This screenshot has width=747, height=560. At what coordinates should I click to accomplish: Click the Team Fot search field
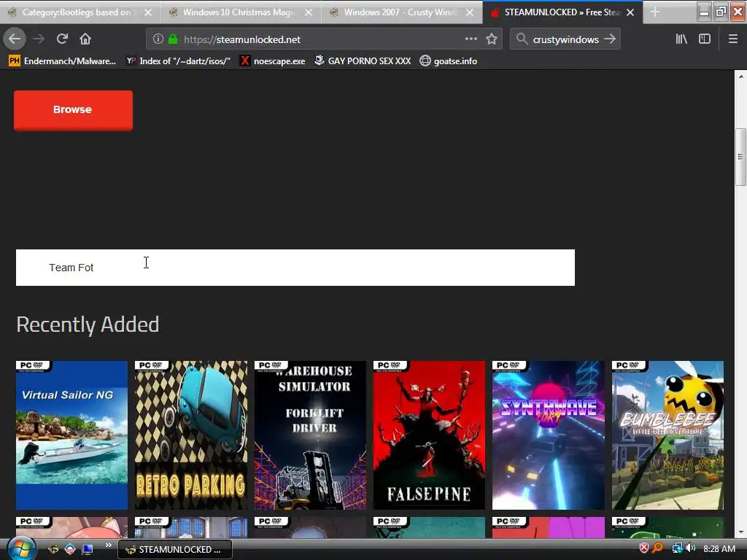point(295,268)
